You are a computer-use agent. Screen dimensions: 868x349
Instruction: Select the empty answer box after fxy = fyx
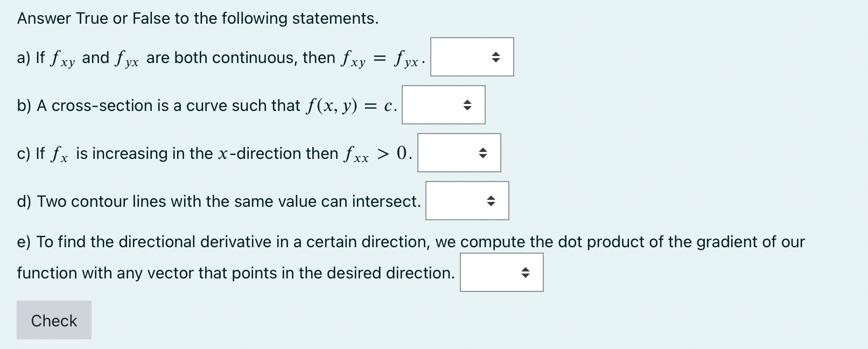coord(472,57)
